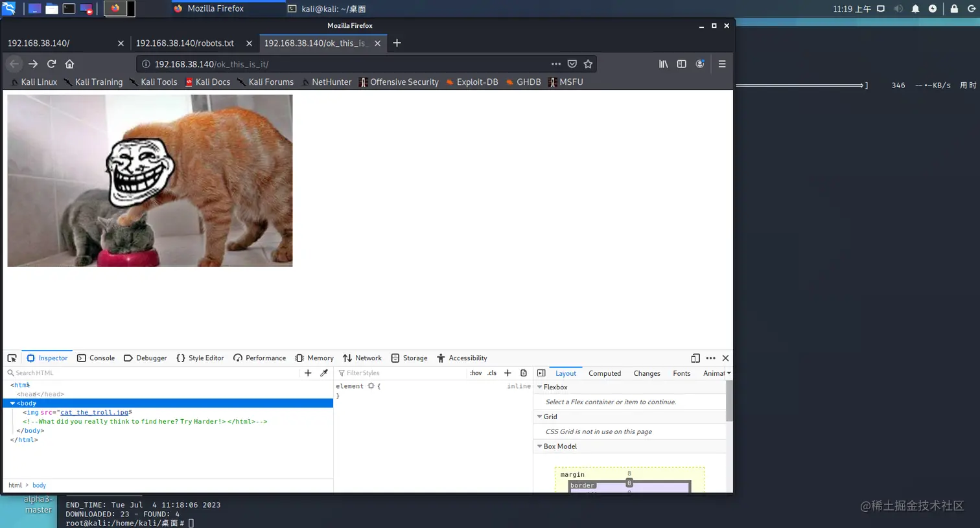The height and width of the screenshot is (528, 980).
Task: Click the Filter Styles field
Action: 401,373
